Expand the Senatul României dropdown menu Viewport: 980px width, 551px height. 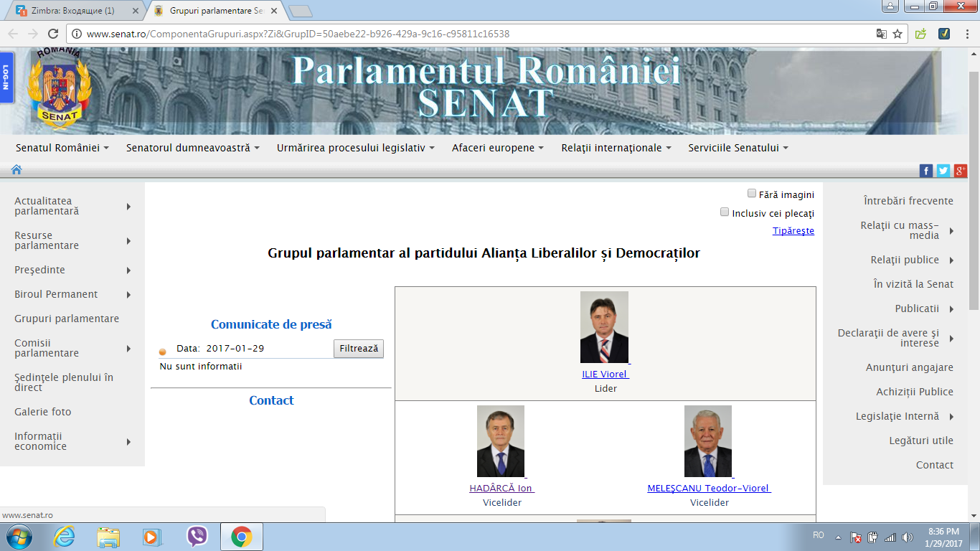62,148
